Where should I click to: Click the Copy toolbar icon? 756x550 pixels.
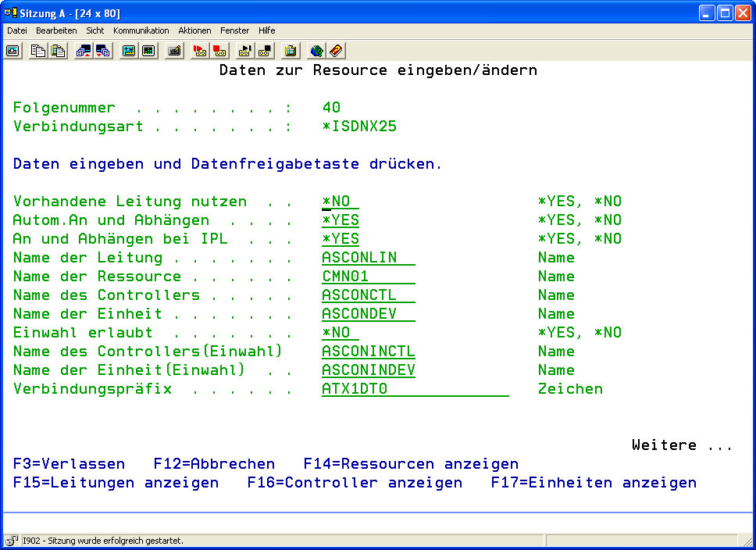37,51
